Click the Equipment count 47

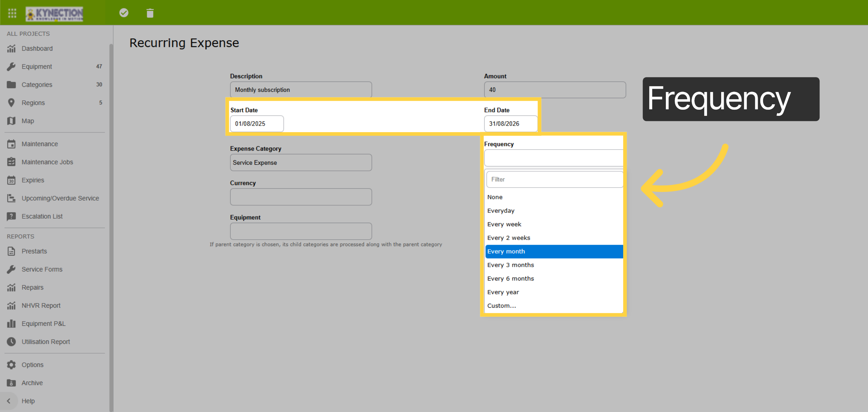(99, 67)
